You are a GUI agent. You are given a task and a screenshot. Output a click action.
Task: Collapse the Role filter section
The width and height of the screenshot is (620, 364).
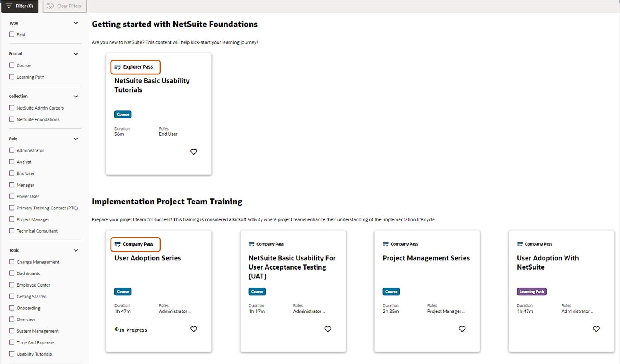click(76, 139)
